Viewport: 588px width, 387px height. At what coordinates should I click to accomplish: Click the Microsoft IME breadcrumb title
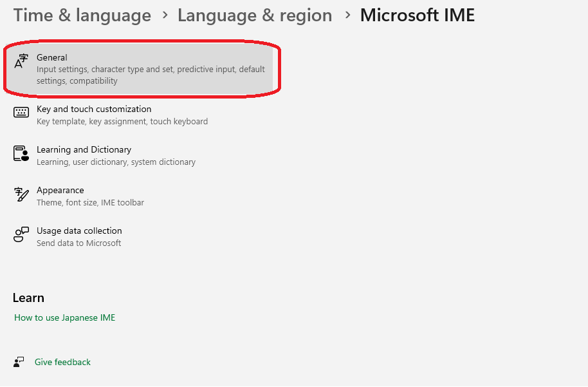point(418,15)
